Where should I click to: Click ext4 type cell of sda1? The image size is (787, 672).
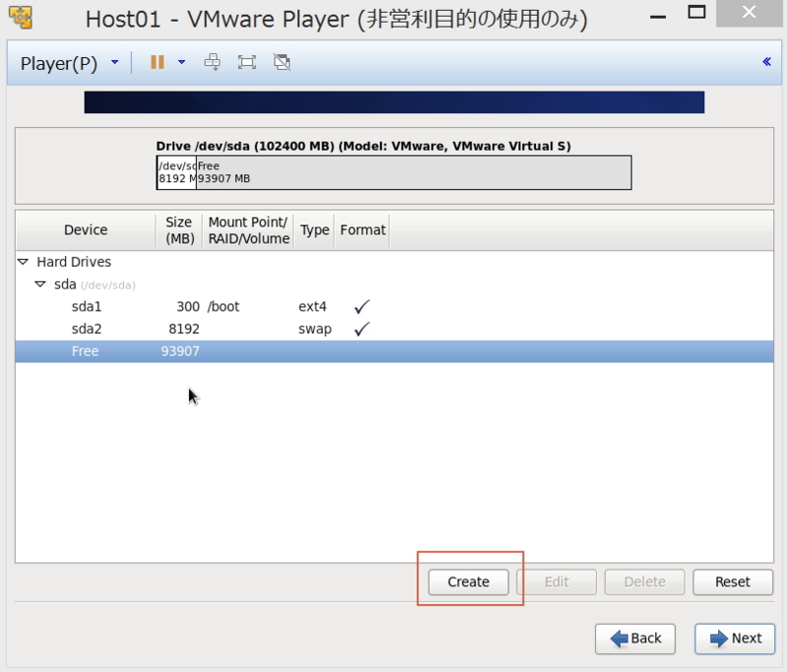pos(312,306)
